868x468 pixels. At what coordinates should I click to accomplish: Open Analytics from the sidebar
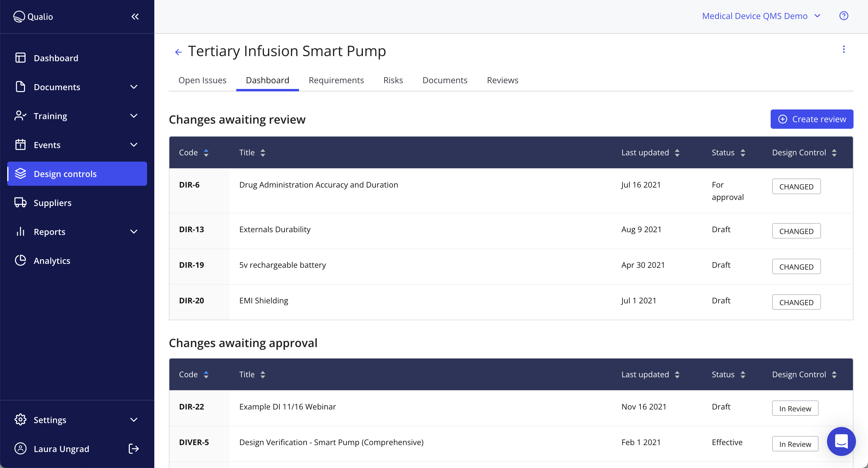pyautogui.click(x=52, y=261)
